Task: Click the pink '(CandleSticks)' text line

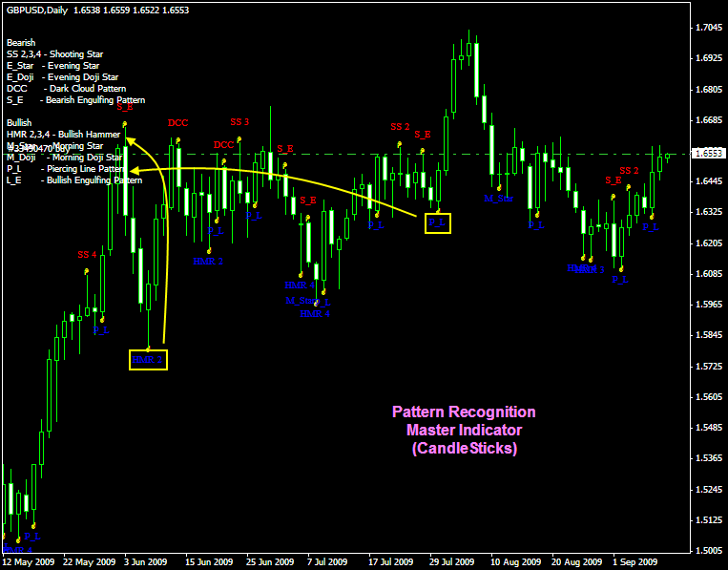Action: 465,449
